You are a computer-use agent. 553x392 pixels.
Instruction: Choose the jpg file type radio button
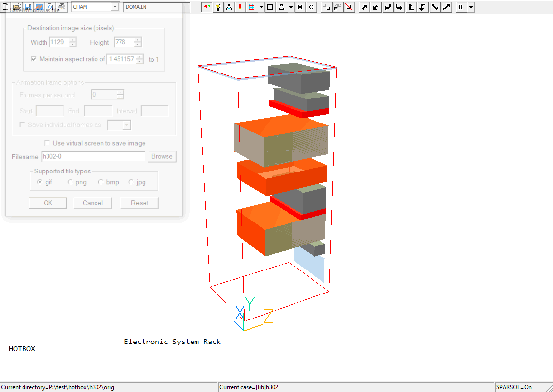(131, 182)
